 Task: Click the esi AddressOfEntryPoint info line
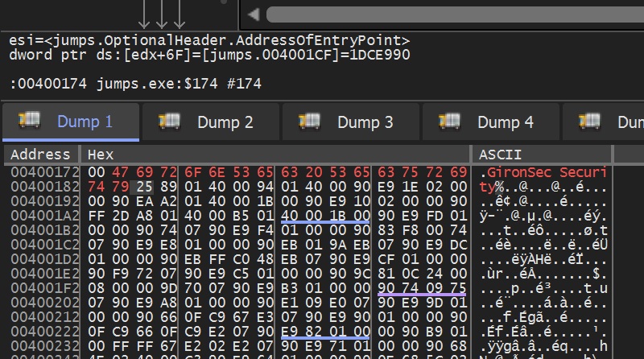(x=209, y=40)
